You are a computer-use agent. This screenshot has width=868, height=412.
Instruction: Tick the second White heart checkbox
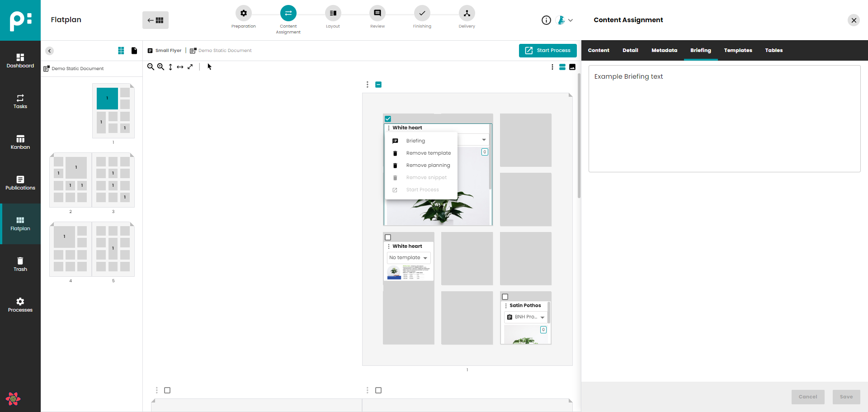pos(388,237)
